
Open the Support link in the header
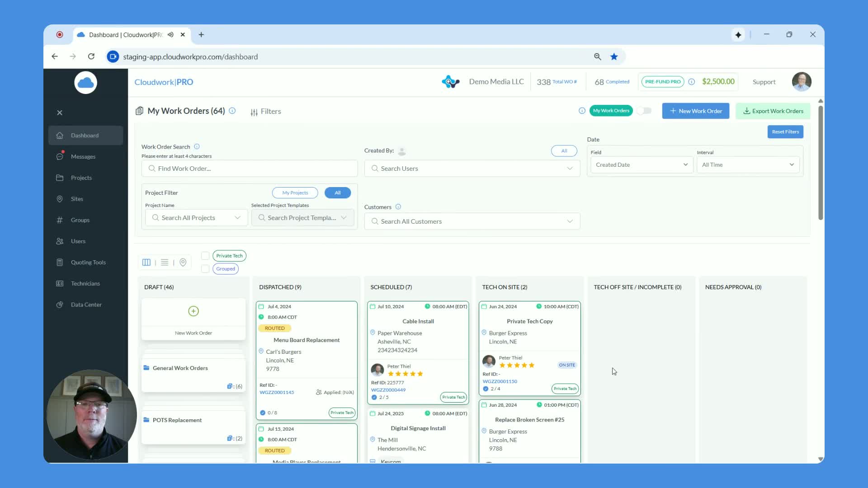tap(764, 82)
